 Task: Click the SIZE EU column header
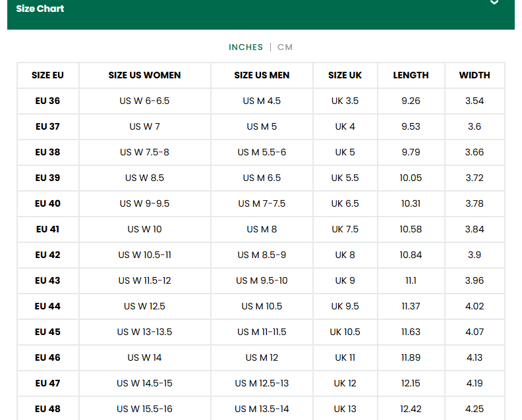47,75
